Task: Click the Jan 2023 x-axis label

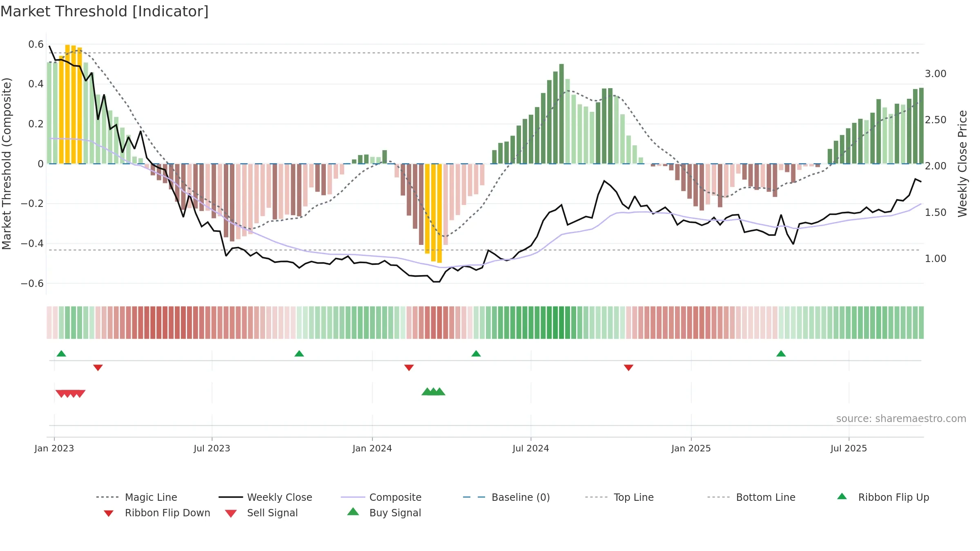Action: (x=54, y=449)
